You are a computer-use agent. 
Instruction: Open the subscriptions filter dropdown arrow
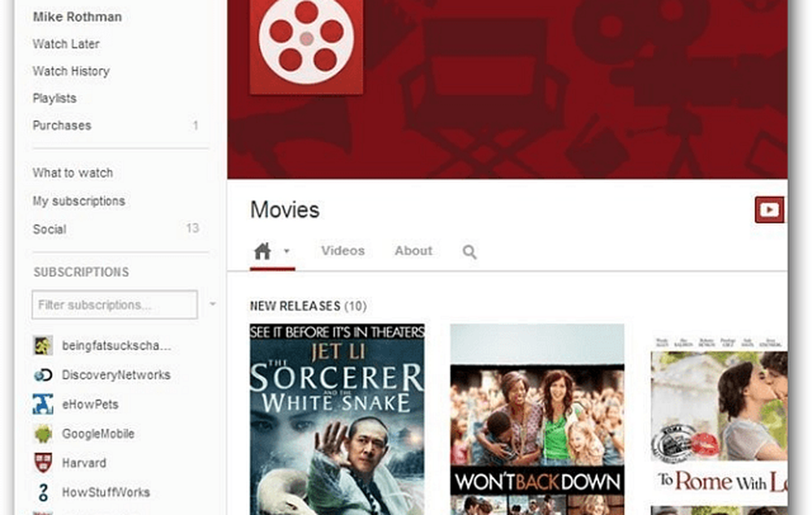click(212, 304)
